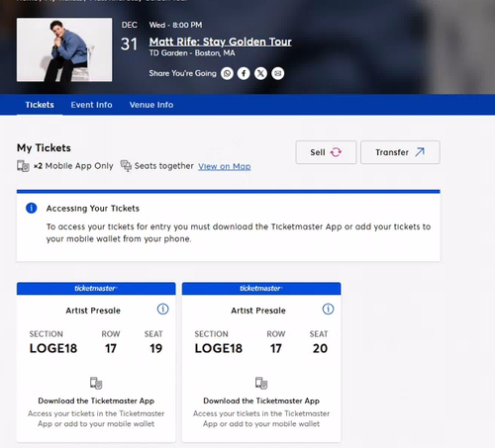Image resolution: width=495 pixels, height=448 pixels.
Task: Open the View on Map link
Action: pyautogui.click(x=225, y=166)
